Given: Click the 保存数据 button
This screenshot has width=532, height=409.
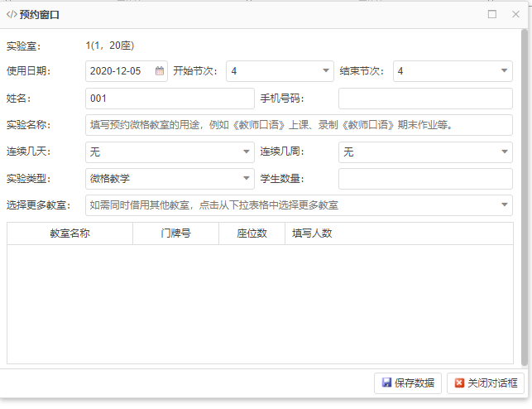Looking at the screenshot, I should click(x=408, y=383).
